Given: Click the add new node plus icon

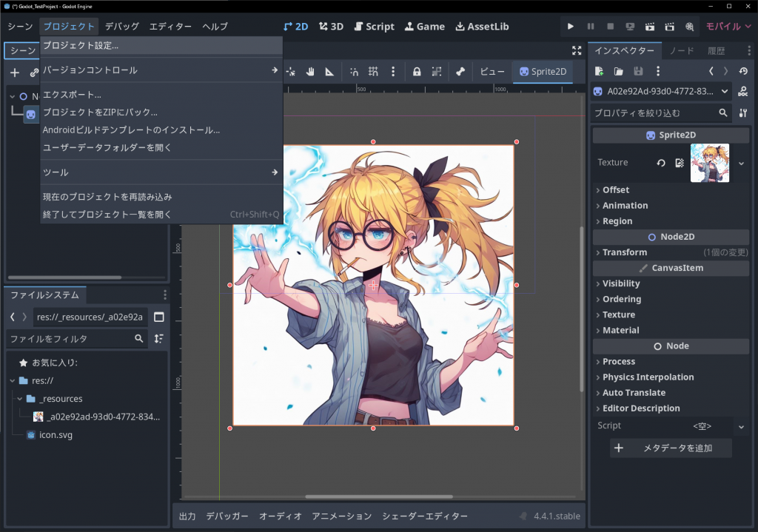Looking at the screenshot, I should click(15, 73).
